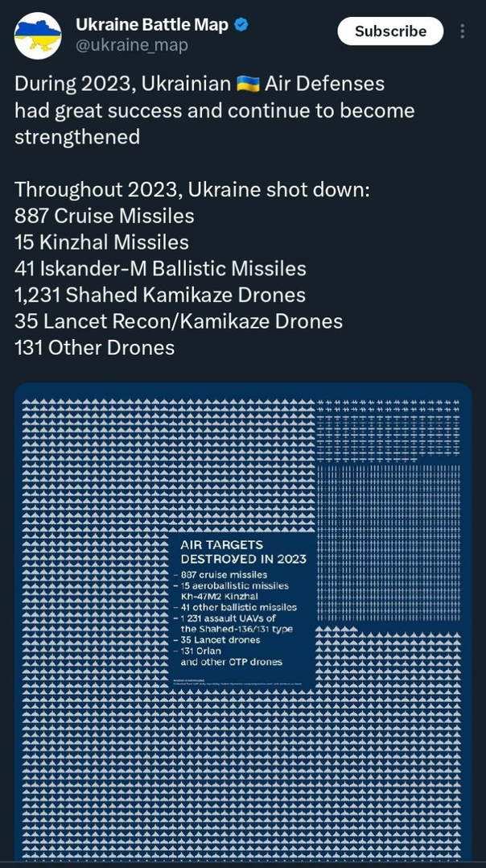Click the cruise missile plane icons cluster

coord(389,431)
